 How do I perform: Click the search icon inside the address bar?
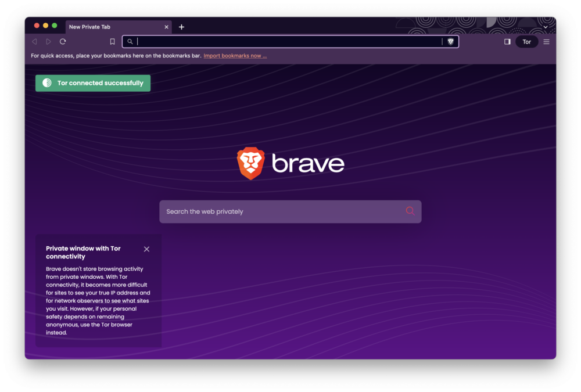[130, 41]
